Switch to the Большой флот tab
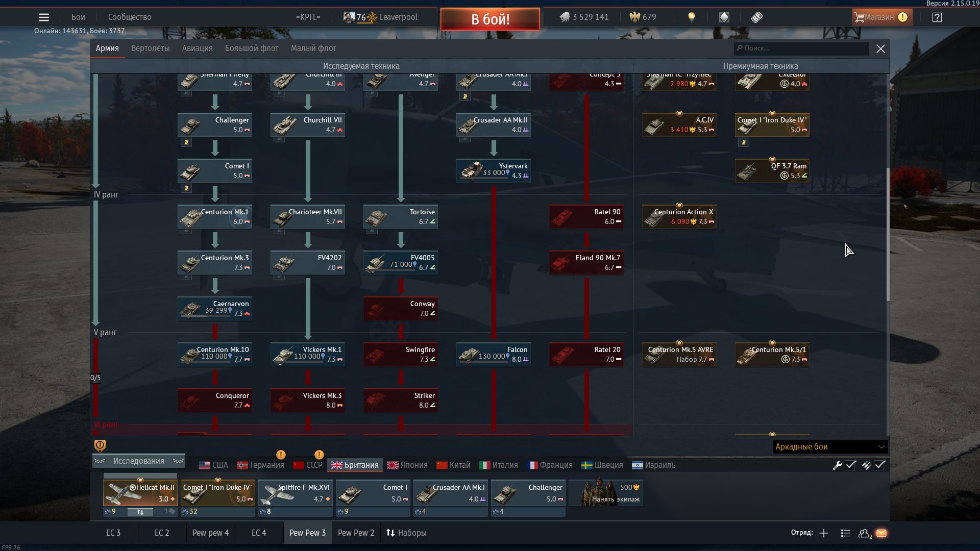This screenshot has height=551, width=980. point(252,48)
